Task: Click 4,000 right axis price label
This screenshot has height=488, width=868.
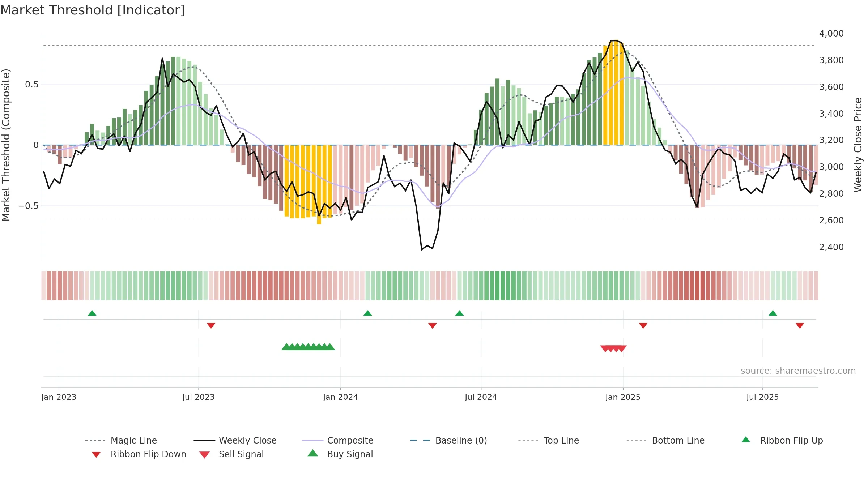Action: 831,33
